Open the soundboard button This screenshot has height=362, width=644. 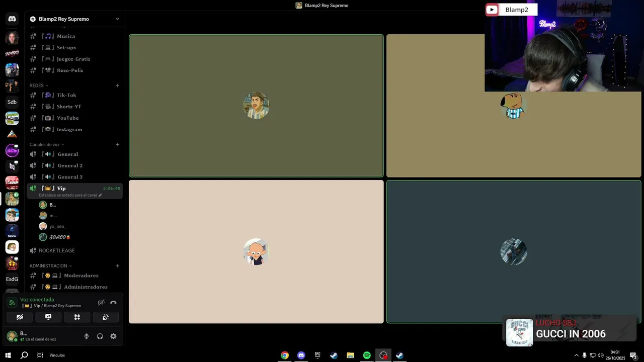(x=106, y=317)
